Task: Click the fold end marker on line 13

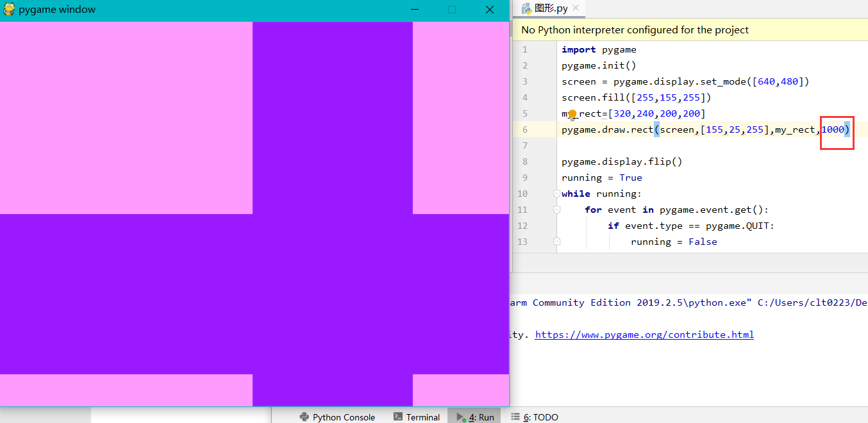Action: click(x=556, y=242)
